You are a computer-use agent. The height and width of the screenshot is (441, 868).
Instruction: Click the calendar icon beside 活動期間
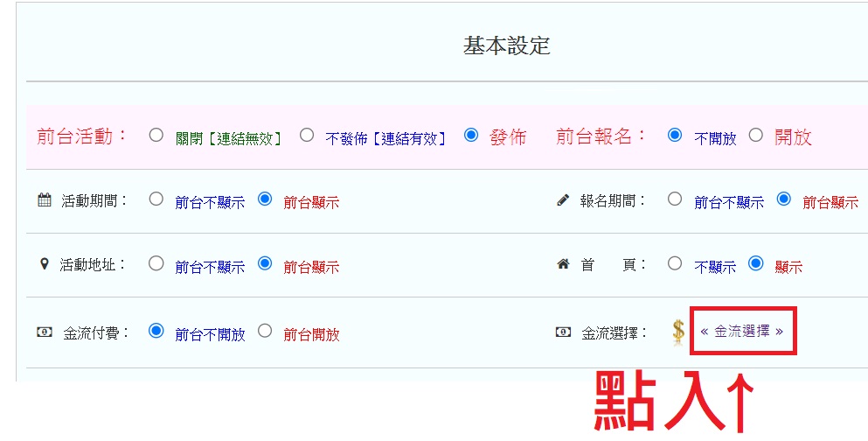coord(45,200)
